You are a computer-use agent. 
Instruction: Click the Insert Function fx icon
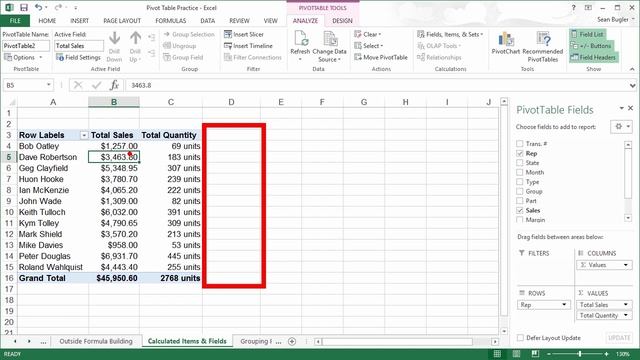114,85
